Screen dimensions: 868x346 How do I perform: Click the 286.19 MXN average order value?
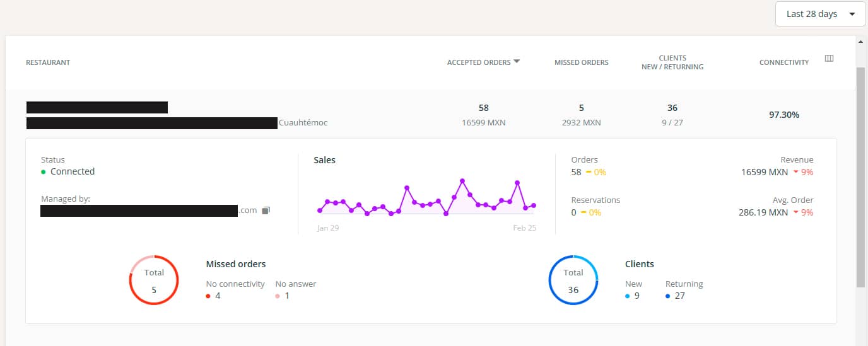coord(763,212)
